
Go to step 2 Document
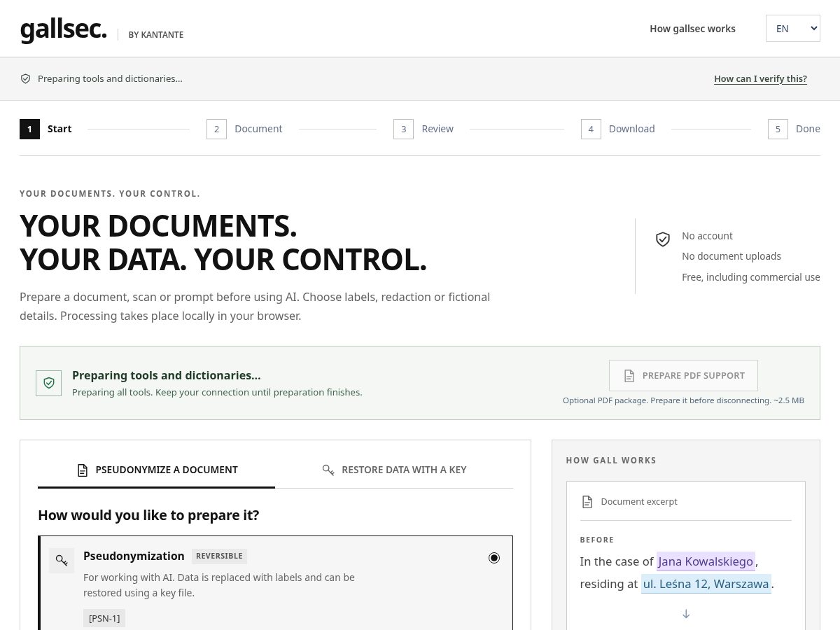point(244,129)
